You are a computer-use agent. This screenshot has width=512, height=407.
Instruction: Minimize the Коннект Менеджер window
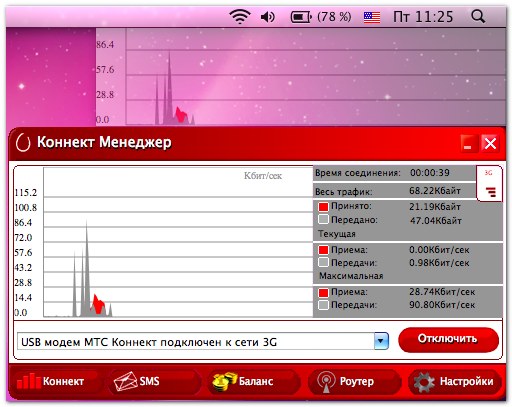click(x=468, y=144)
